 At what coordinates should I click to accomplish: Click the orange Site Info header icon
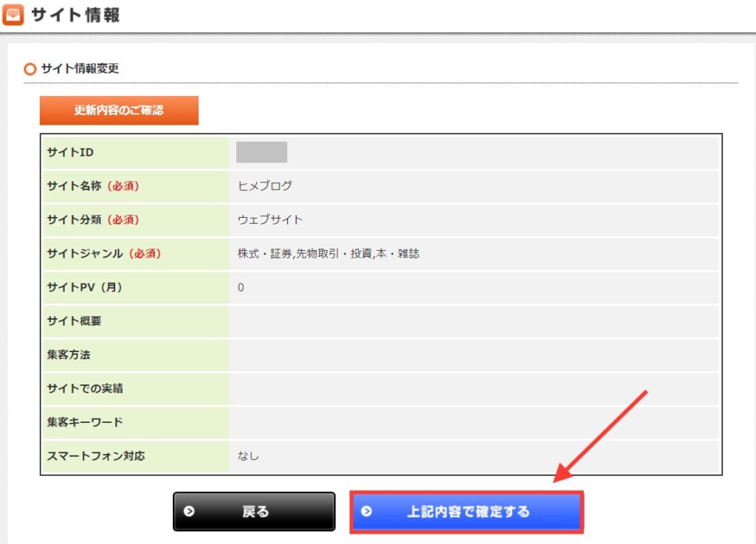13,15
